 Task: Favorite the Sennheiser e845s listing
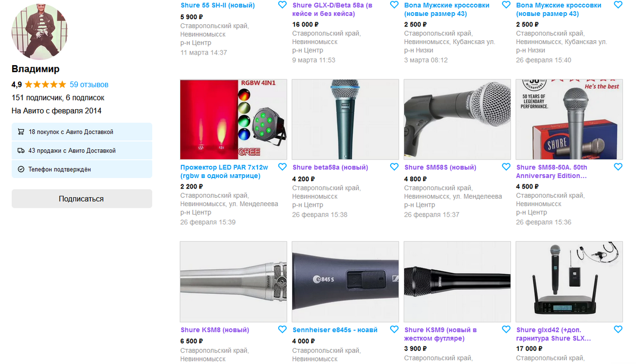(x=394, y=330)
